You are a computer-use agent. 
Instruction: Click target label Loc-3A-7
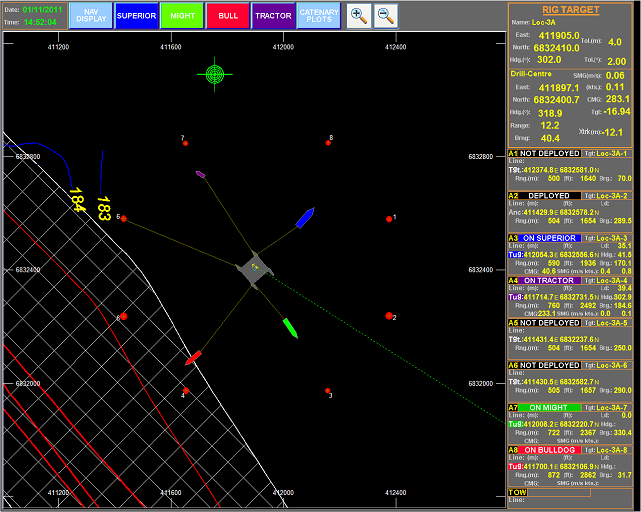coord(612,408)
